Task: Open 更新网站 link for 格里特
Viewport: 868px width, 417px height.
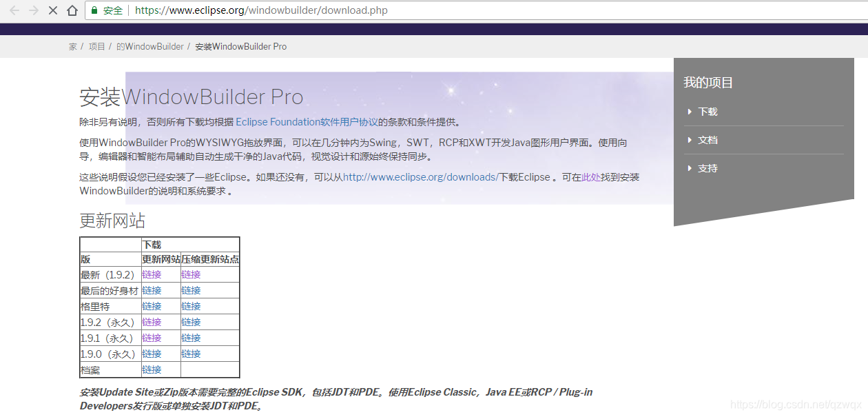Action: click(x=152, y=307)
